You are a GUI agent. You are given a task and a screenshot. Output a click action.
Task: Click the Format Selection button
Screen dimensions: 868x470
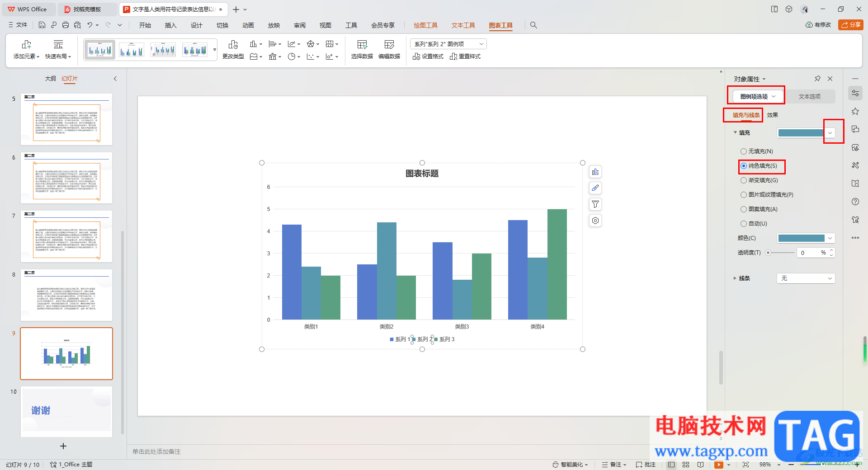tap(428, 56)
